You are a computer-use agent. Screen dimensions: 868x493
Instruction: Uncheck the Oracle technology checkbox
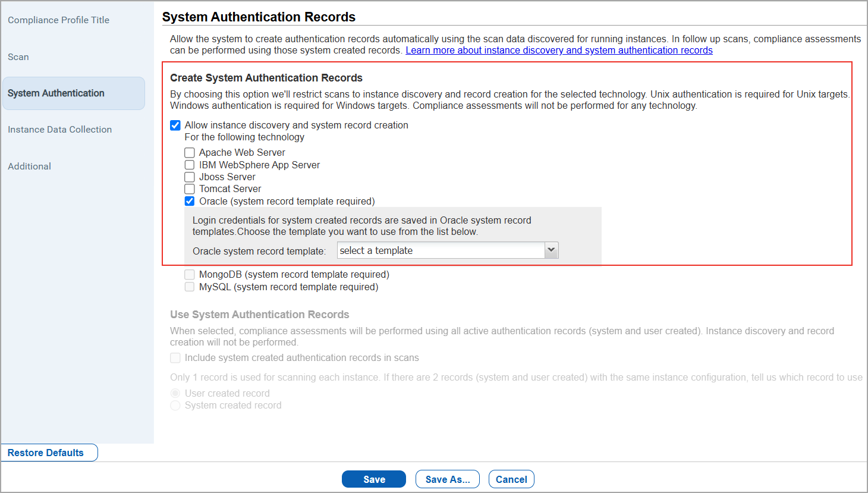point(190,201)
